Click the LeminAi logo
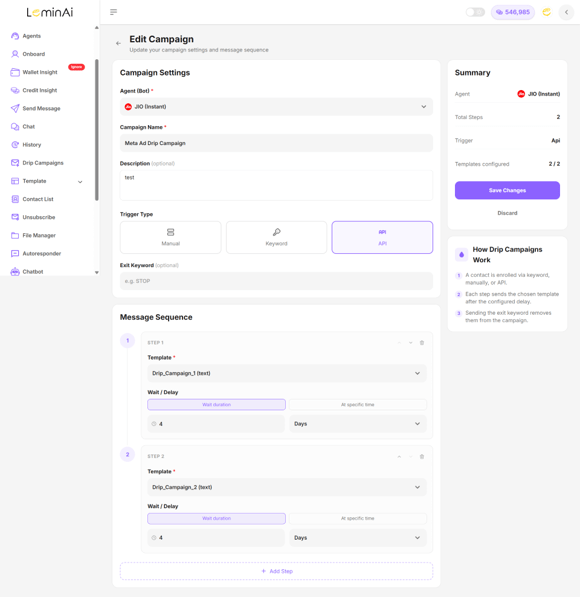This screenshot has width=580, height=597. (x=50, y=12)
